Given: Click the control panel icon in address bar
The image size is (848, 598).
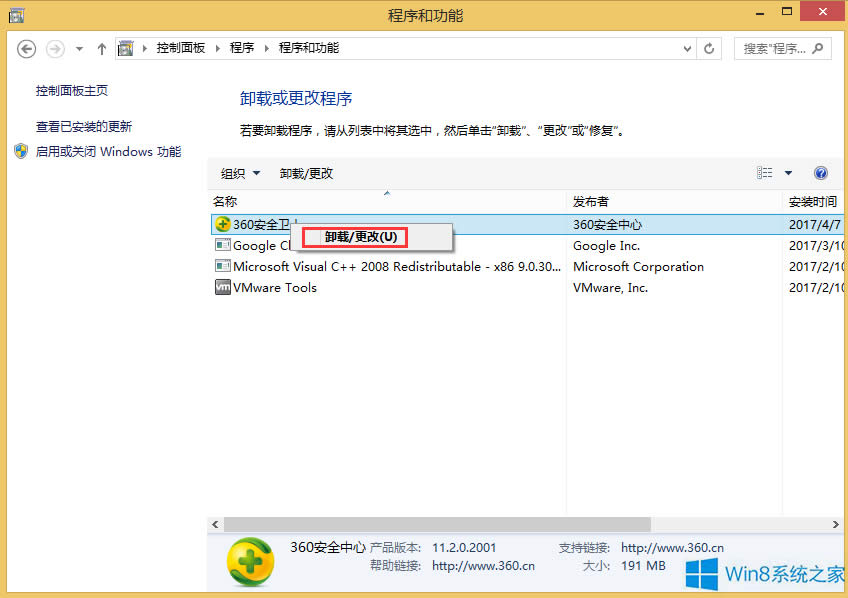Looking at the screenshot, I should click(126, 47).
